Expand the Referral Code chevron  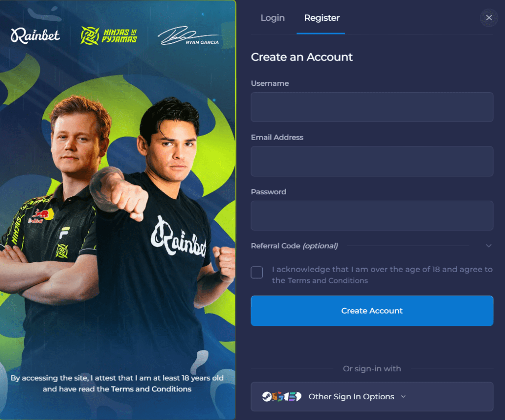coord(489,246)
